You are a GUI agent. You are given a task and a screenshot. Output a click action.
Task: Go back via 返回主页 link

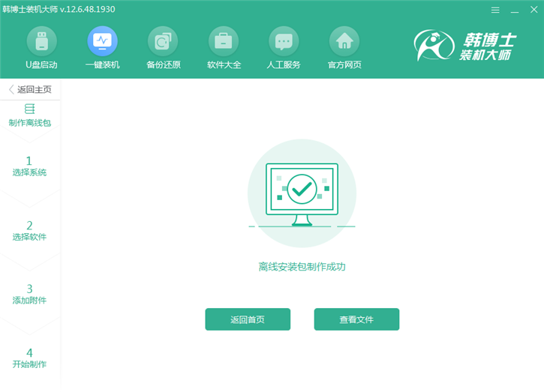(x=30, y=89)
